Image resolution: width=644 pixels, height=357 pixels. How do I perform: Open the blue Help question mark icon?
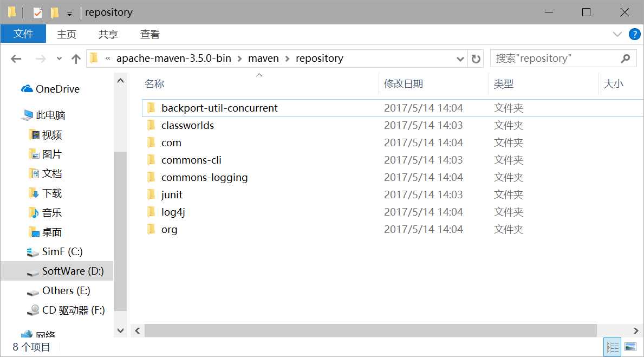(x=635, y=34)
